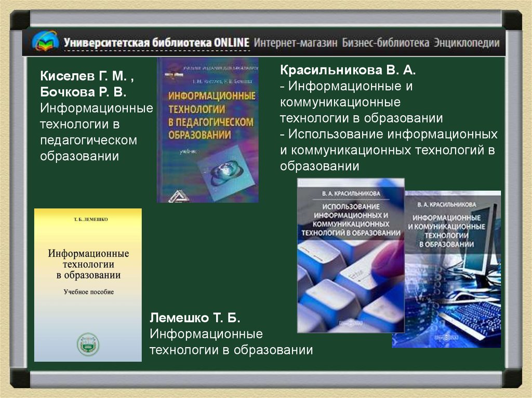The image size is (532, 398).
Task: Click the text Использование информационных и коммуникационных технологий
Action: click(389, 150)
